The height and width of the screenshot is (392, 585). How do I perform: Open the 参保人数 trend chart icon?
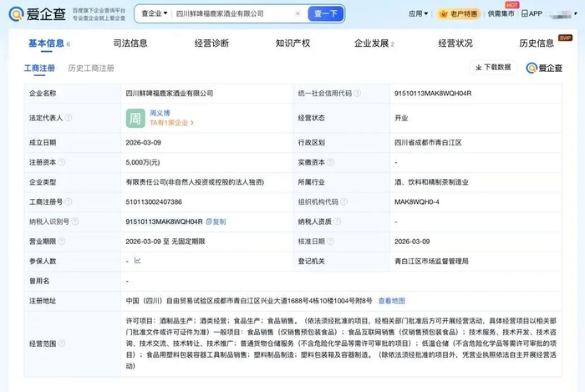(x=137, y=260)
